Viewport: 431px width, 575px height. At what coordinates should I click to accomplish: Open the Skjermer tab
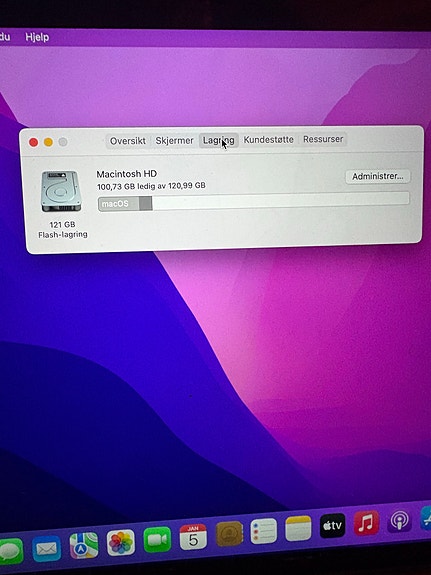(174, 140)
